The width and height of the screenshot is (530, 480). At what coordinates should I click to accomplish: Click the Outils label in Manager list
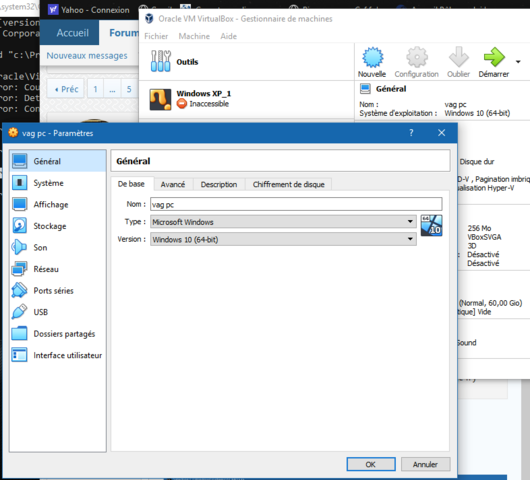coord(187,62)
